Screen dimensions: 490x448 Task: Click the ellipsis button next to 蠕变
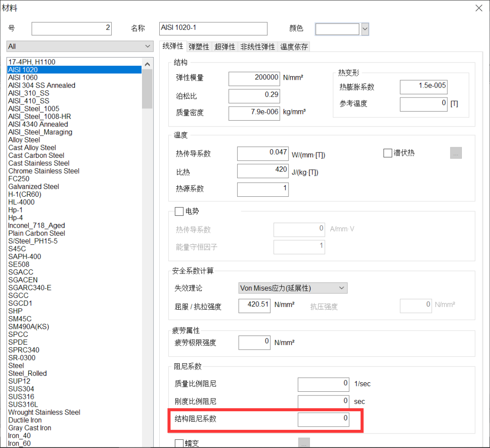[304, 442]
